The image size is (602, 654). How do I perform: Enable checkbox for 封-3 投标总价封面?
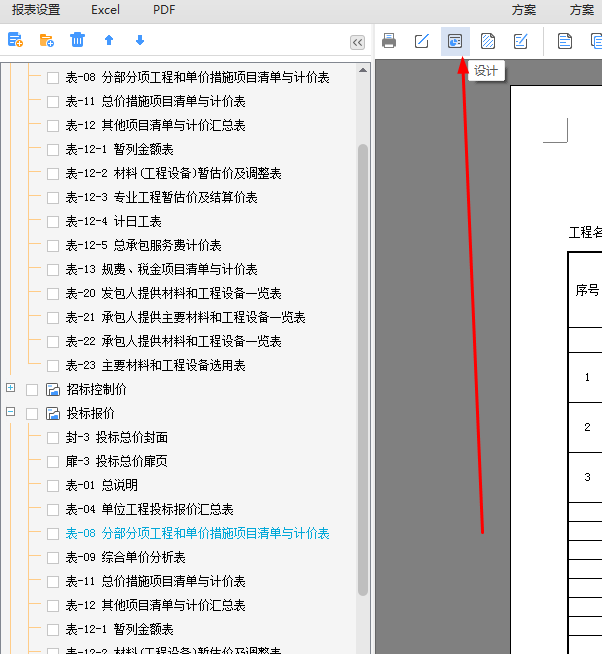53,438
